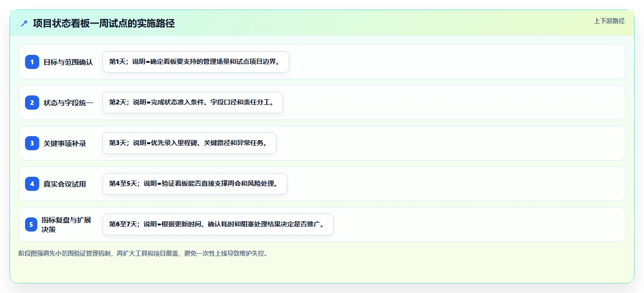Click the step label 关键事项补录
Image resolution: width=644 pixels, height=293 pixels.
coord(65,143)
